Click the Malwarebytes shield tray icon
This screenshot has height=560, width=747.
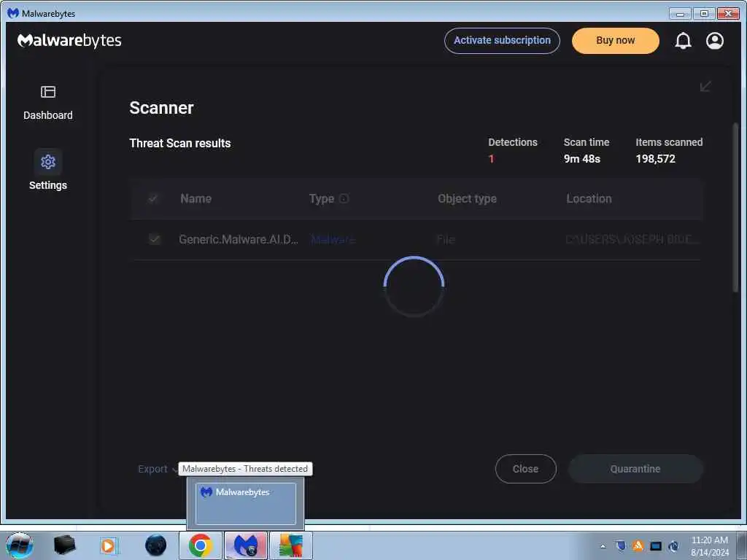point(621,545)
